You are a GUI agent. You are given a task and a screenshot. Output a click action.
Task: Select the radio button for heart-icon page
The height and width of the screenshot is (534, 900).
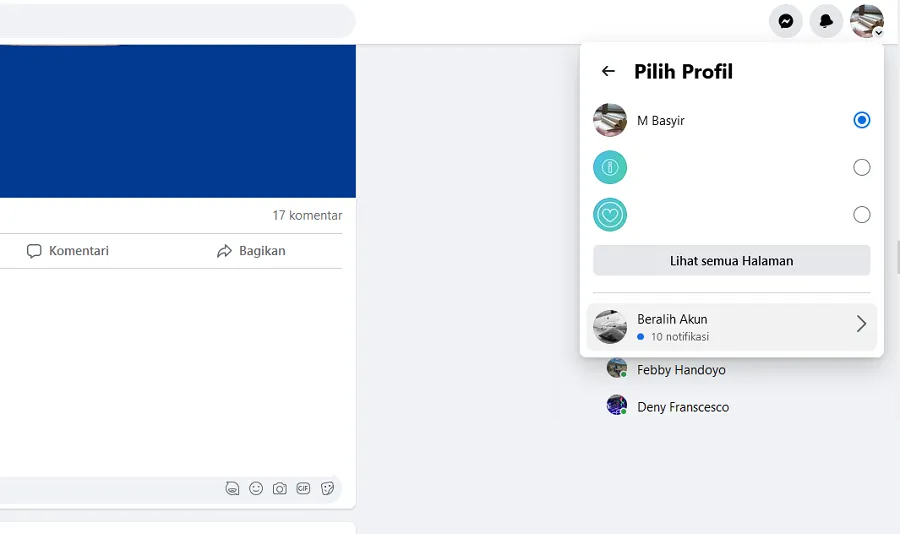point(862,215)
